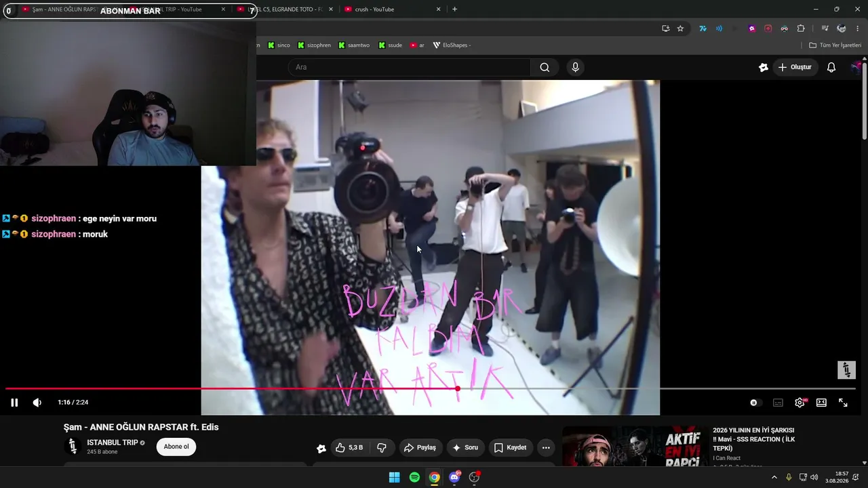This screenshot has height=488, width=868.
Task: Open the media control icon in toolbar
Action: click(825, 28)
